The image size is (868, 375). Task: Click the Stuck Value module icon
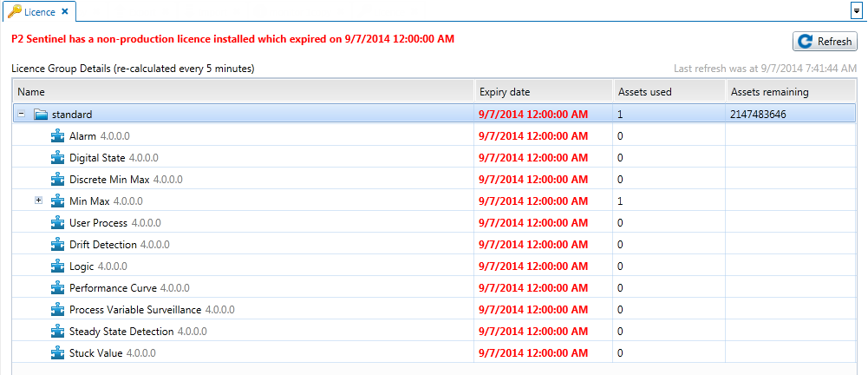point(58,352)
